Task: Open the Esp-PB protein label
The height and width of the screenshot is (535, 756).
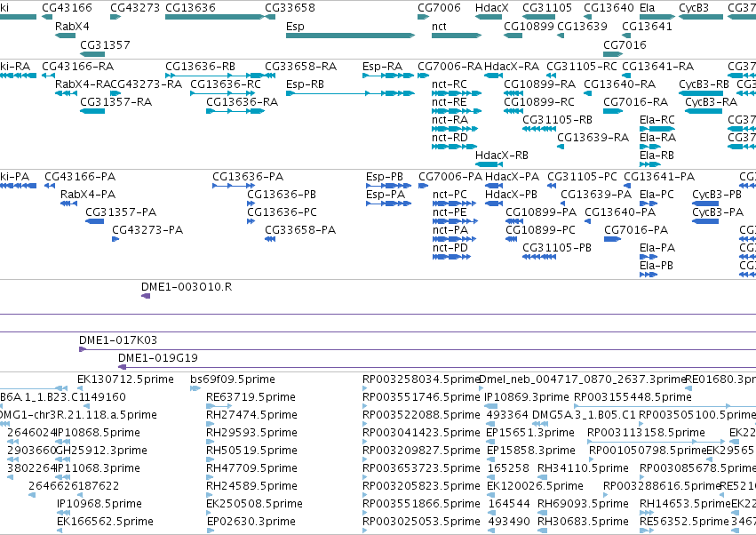Action: [x=385, y=177]
